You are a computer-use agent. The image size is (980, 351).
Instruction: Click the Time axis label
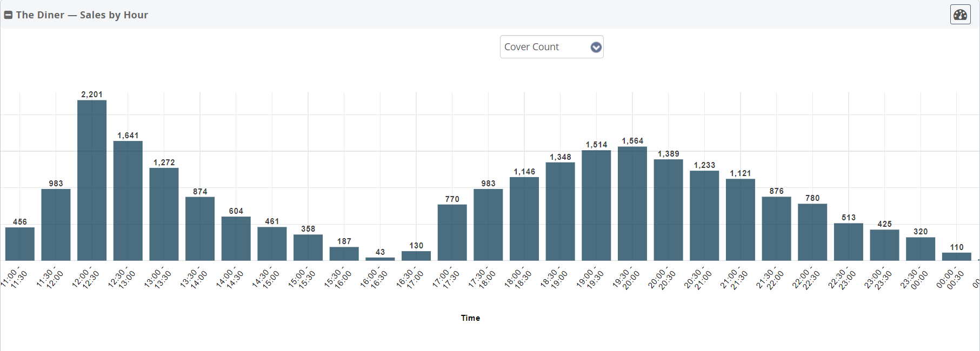[x=470, y=318]
